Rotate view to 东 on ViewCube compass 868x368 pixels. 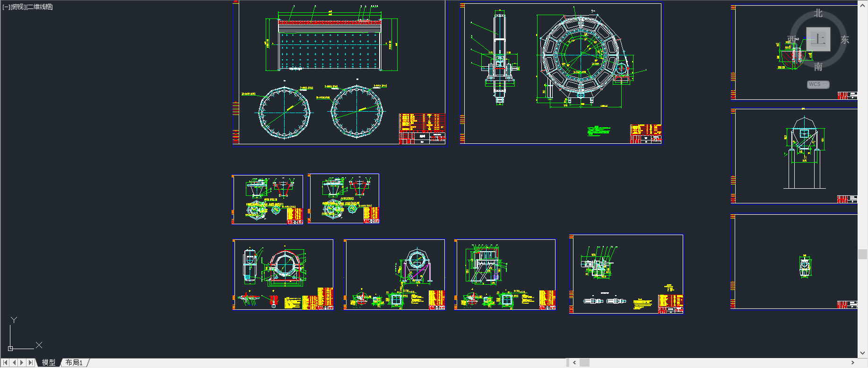pyautogui.click(x=845, y=40)
